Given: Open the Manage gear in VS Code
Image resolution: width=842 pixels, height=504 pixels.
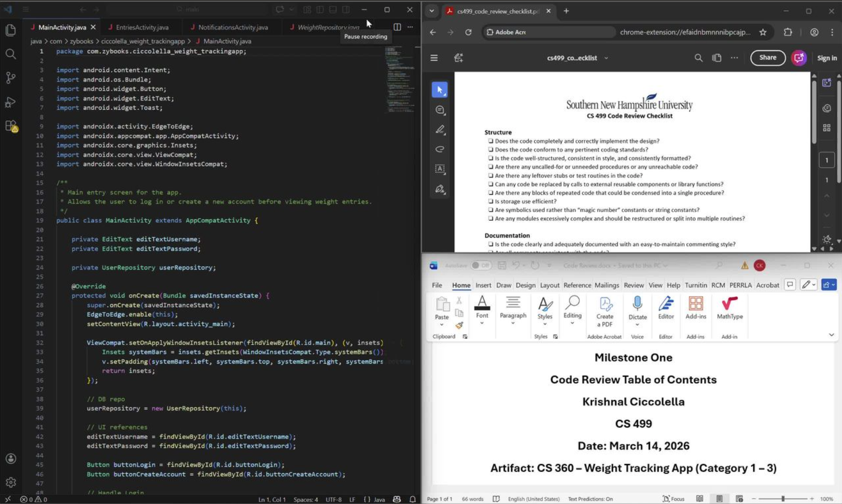Looking at the screenshot, I should (x=11, y=482).
